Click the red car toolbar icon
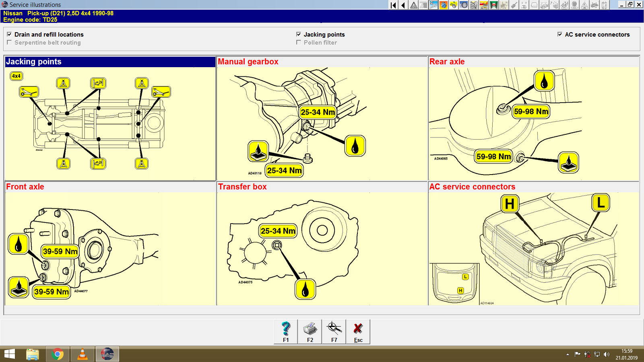This screenshot has width=644, height=362. (x=485, y=5)
